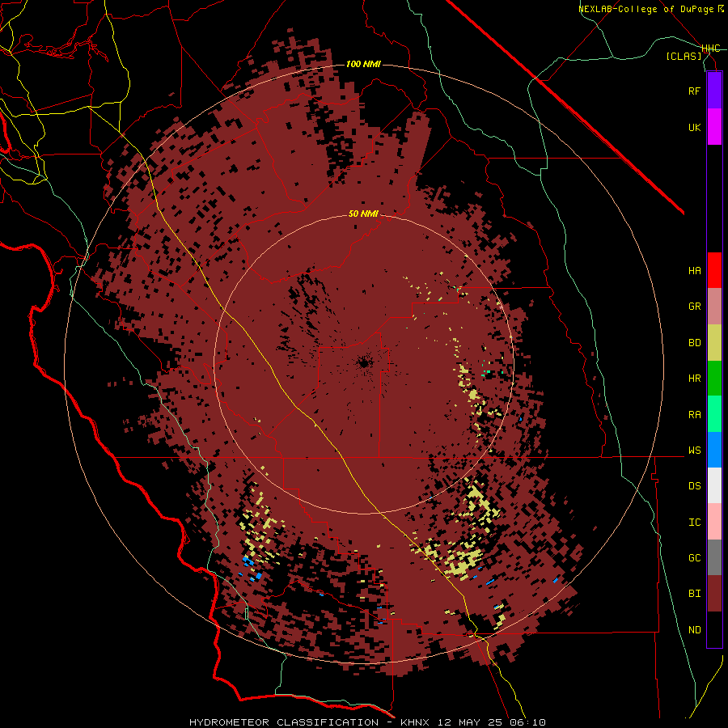This screenshot has width=728, height=728.
Task: Click the HYDROMETEOR CLASSIFICATION title text
Action: [x=284, y=722]
